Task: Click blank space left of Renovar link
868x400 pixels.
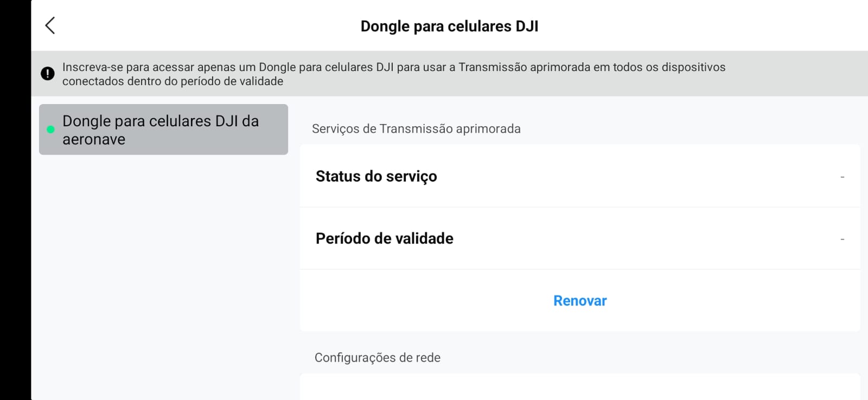Action: coord(423,301)
